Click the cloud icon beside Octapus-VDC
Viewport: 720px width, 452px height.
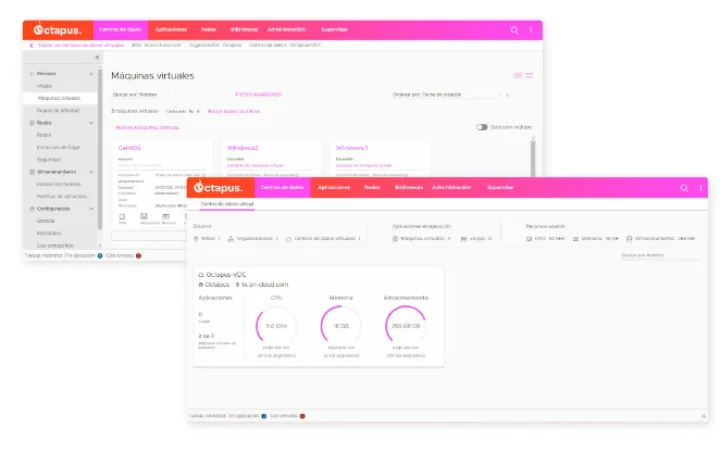(203, 274)
